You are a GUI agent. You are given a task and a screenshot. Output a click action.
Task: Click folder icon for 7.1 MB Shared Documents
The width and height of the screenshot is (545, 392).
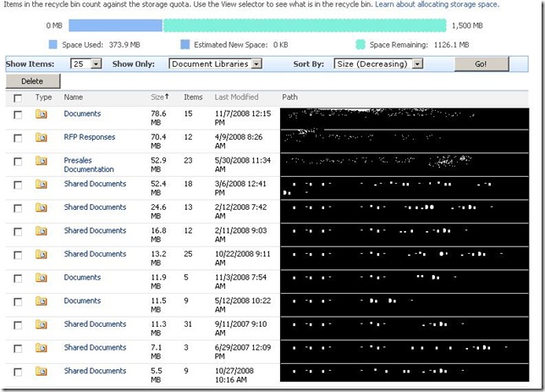pos(41,348)
